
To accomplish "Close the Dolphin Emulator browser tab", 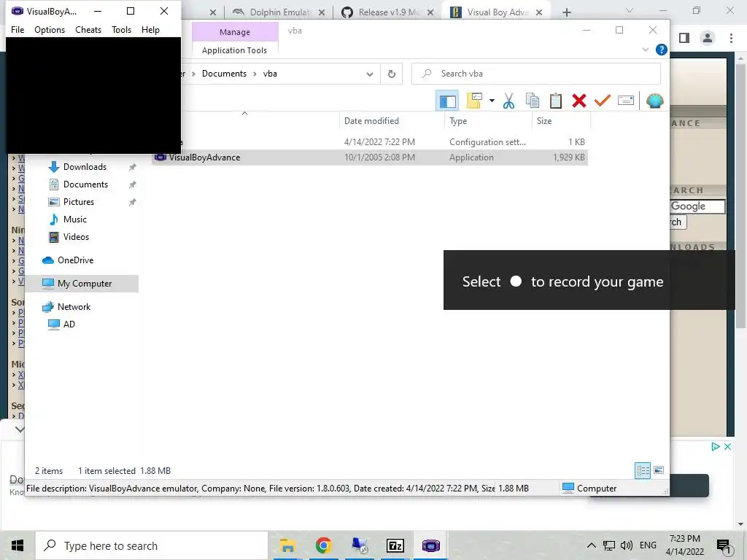I will pos(322,12).
